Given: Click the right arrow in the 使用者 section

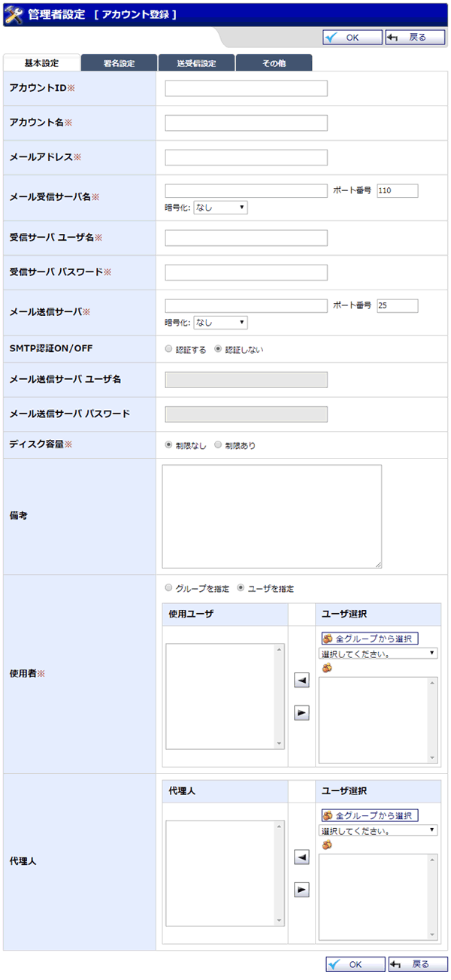Looking at the screenshot, I should [301, 713].
